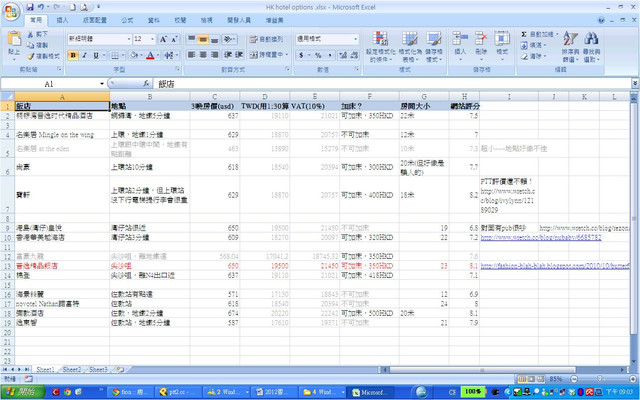Increase decimal places
640x400 pixels.
point(343,55)
